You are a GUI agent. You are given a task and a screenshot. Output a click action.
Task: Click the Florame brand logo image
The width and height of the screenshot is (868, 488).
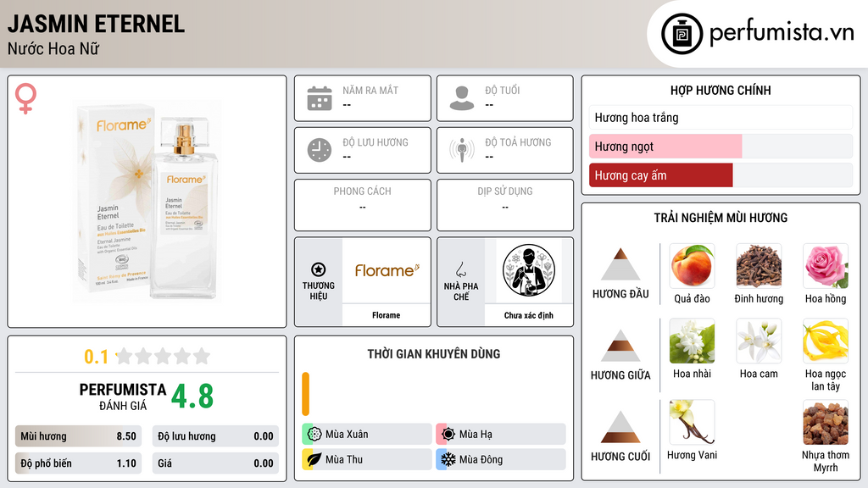(x=387, y=270)
